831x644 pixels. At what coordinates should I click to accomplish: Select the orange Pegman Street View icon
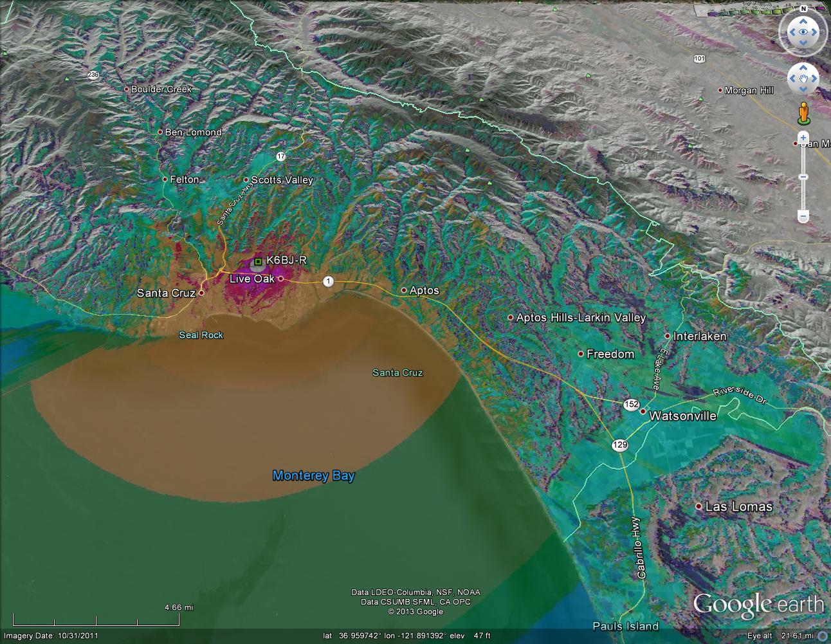803,113
